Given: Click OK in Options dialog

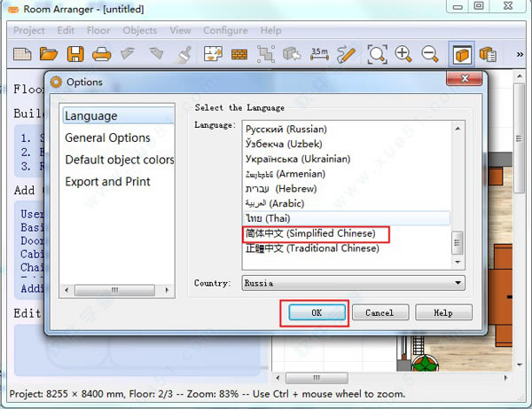Looking at the screenshot, I should click(317, 312).
